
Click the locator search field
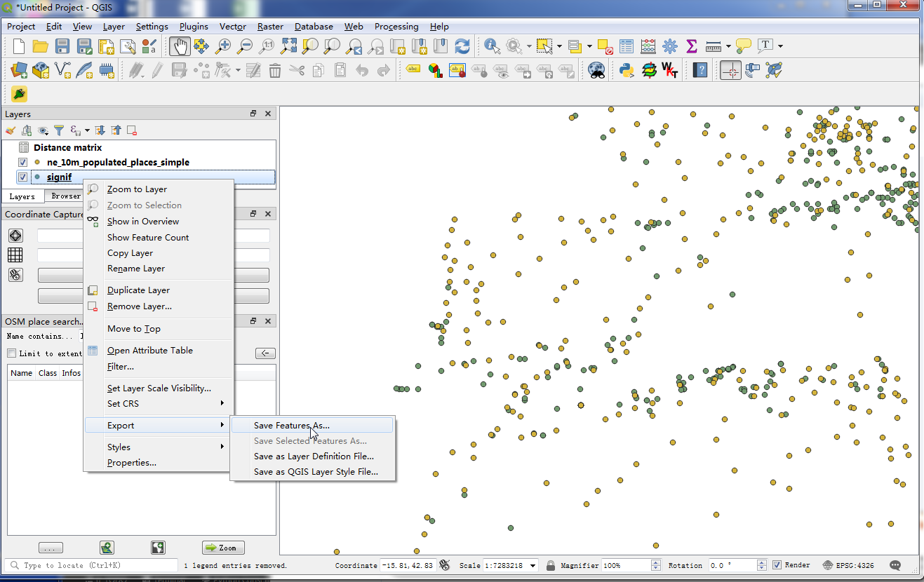tap(91, 565)
